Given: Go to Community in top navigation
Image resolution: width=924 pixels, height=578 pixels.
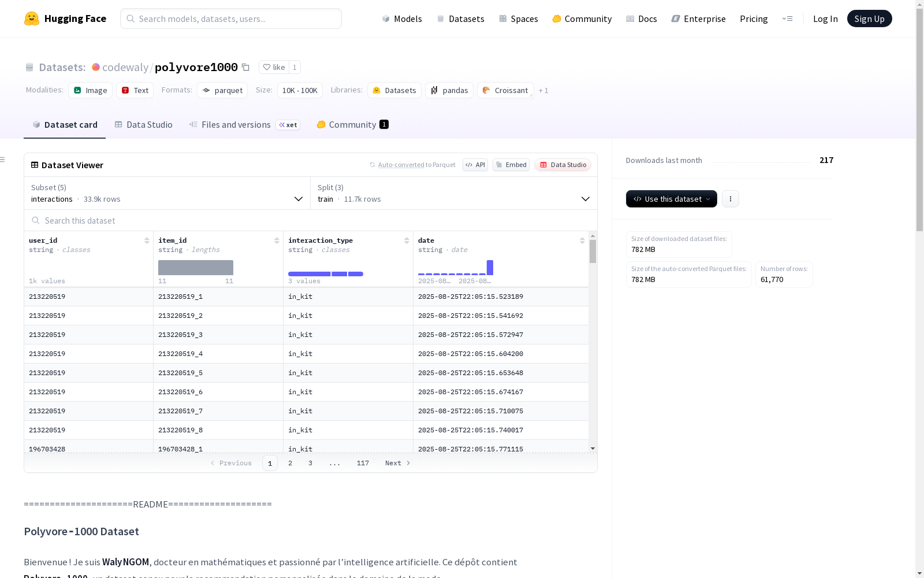Looking at the screenshot, I should tap(582, 18).
